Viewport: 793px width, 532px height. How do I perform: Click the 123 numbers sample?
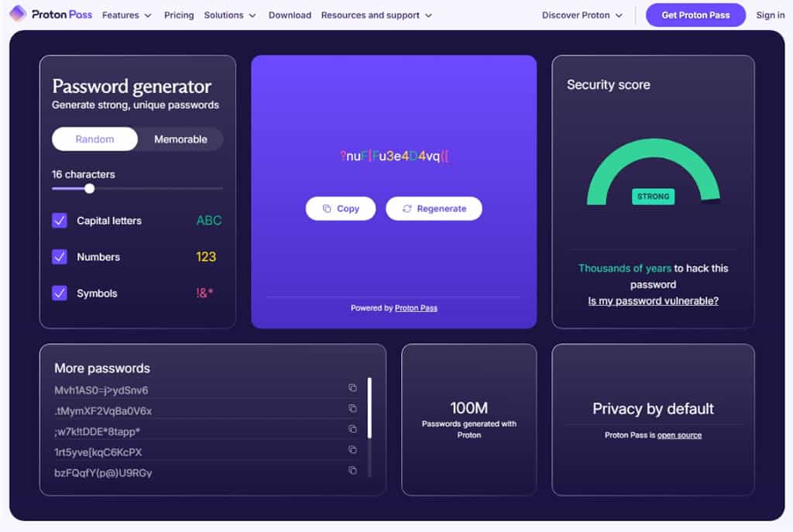[x=206, y=257]
